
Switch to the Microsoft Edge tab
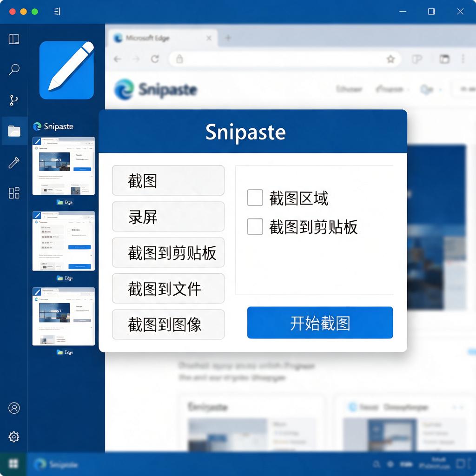(163, 38)
